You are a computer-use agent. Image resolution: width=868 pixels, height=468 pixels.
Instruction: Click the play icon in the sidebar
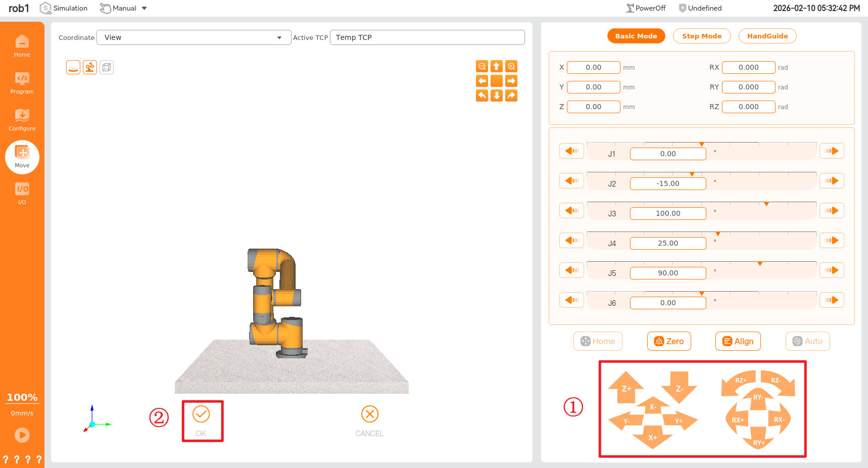click(22, 435)
